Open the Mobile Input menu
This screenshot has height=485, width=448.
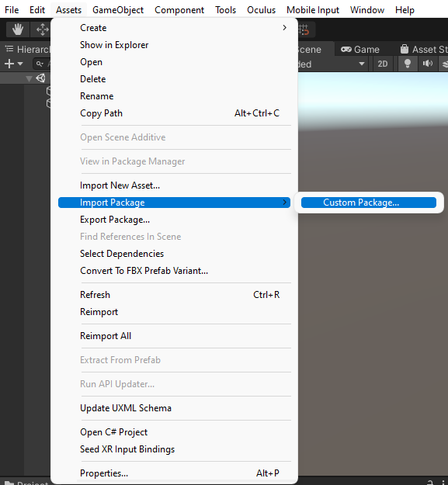point(313,10)
